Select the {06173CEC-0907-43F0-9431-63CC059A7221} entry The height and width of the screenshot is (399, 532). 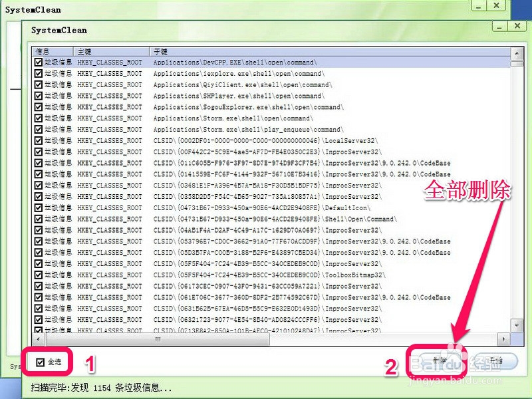pos(267,287)
